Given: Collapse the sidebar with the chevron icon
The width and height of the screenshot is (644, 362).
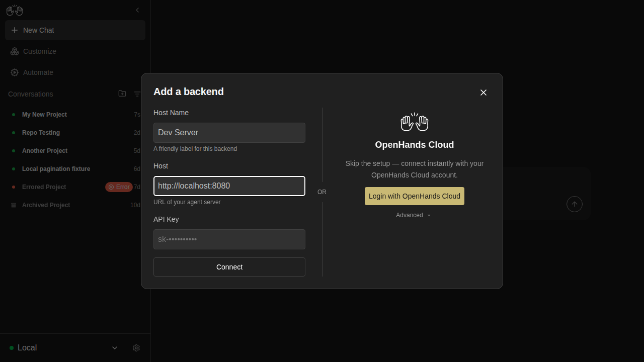Looking at the screenshot, I should click(x=137, y=10).
